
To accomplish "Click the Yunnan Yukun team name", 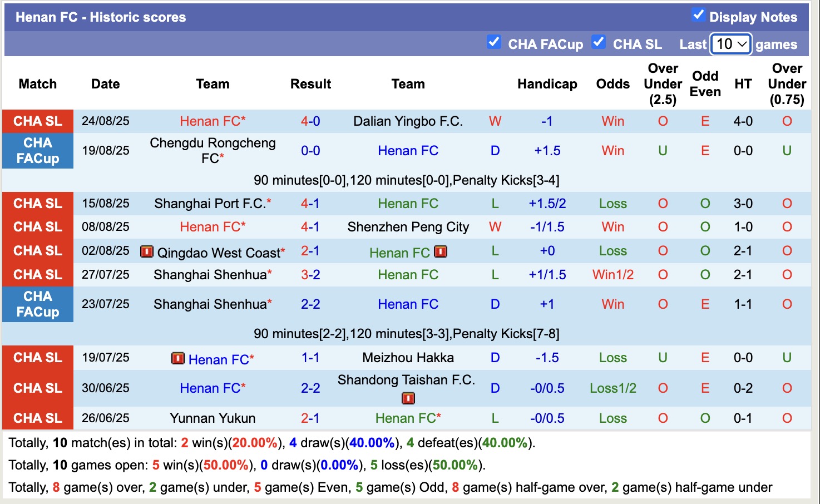I will click(x=212, y=418).
